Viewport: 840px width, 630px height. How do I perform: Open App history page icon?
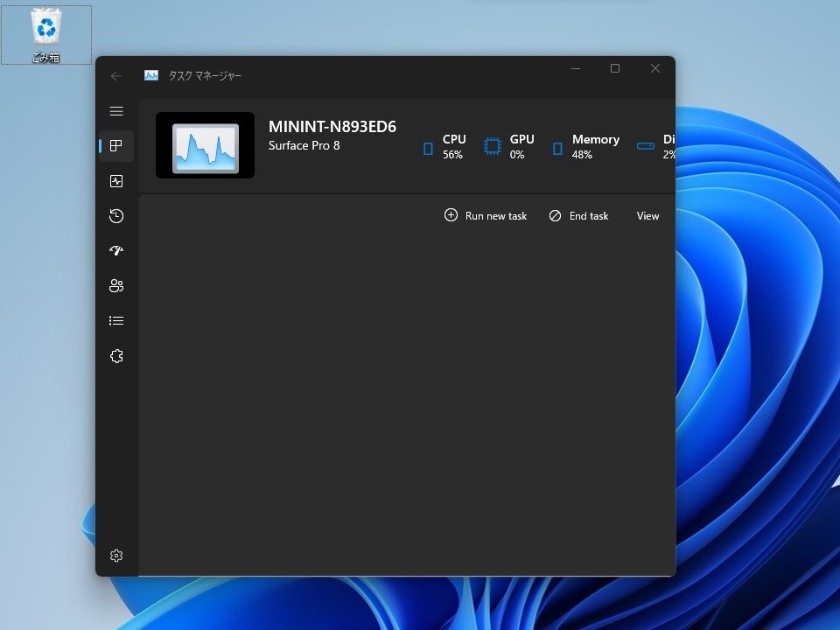tap(116, 216)
